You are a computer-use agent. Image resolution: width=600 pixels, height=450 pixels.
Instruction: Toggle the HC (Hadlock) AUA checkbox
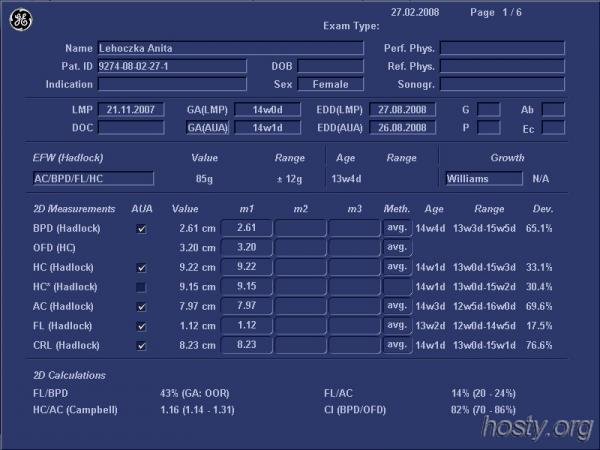click(141, 268)
